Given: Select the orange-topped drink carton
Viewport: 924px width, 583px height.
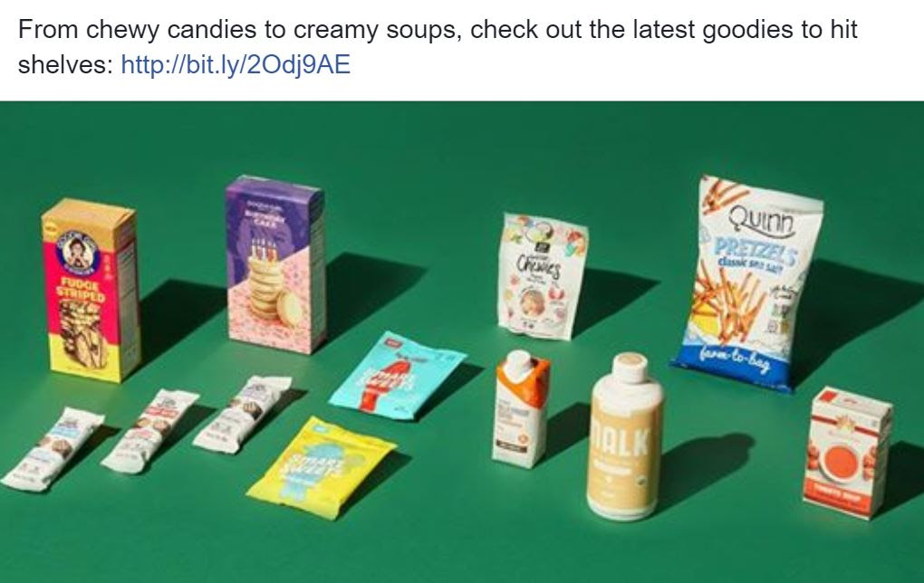Looking at the screenshot, I should pyautogui.click(x=520, y=408).
